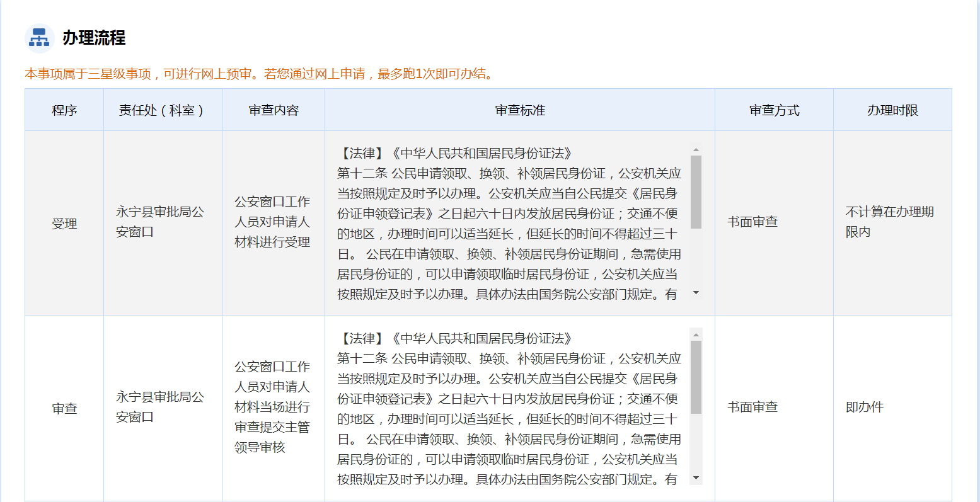Click scrollbar thumb in 审查 row standards box
Viewport: 980px width, 502px height.
coord(696,377)
